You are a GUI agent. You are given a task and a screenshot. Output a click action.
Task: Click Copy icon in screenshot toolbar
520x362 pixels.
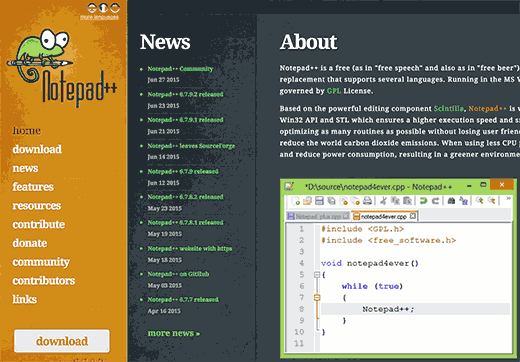pyautogui.click(x=395, y=201)
